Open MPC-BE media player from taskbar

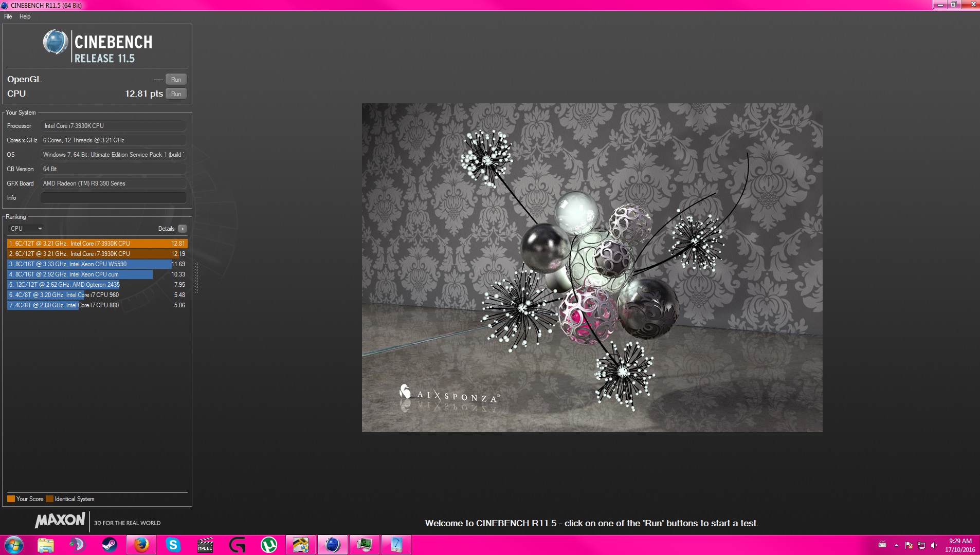pyautogui.click(x=205, y=545)
